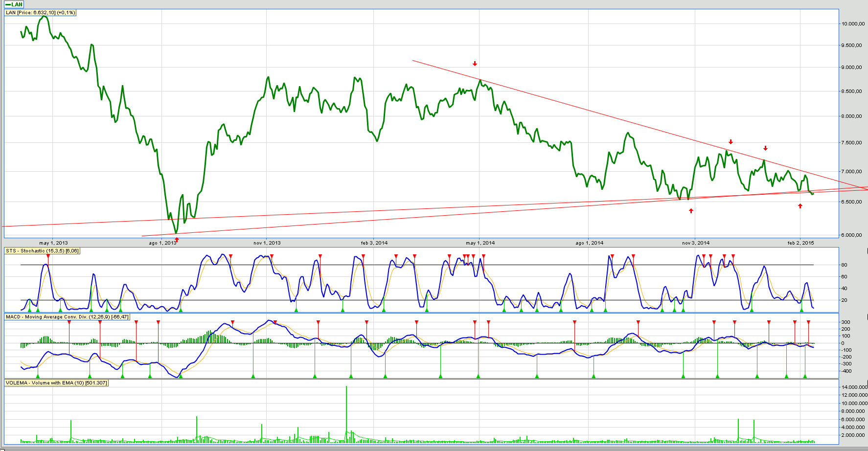Click red up arrow below August 2013 low

tap(177, 240)
